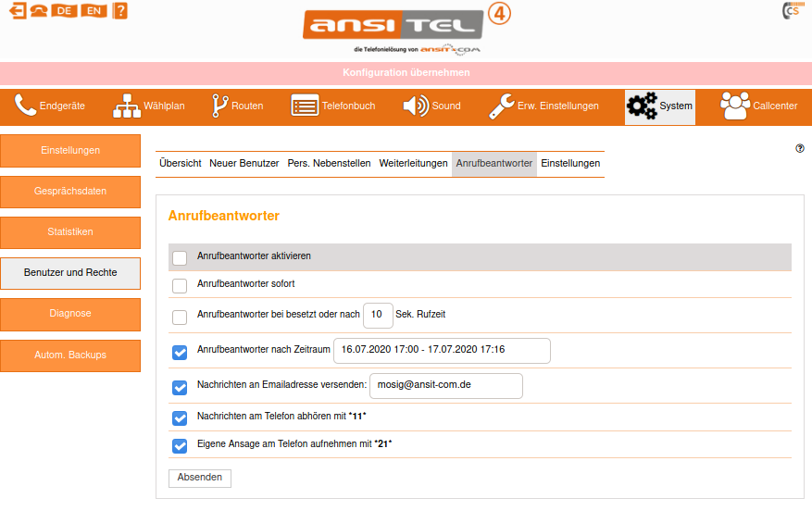
Task: Tick the Anrufbeantworter sofort checkbox
Action: click(180, 286)
